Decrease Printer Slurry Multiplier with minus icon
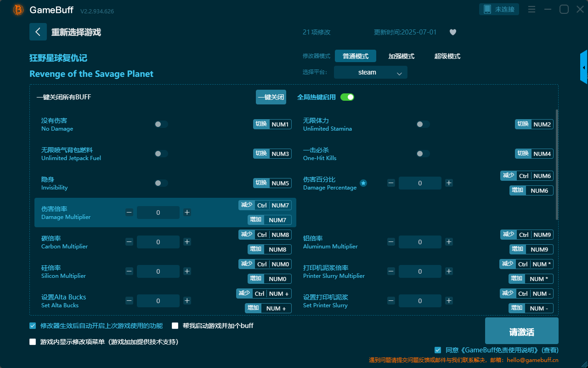This screenshot has width=588, height=368. click(x=391, y=271)
